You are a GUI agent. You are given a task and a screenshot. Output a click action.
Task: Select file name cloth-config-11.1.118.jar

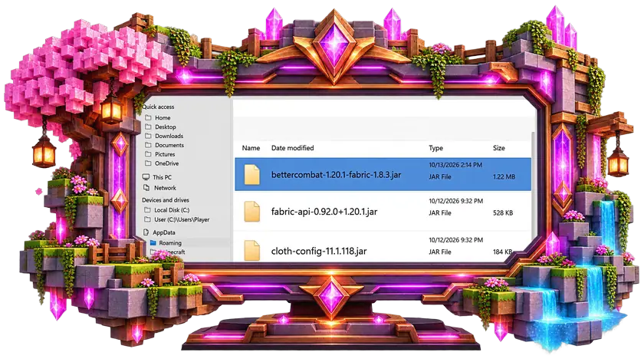coord(319,251)
